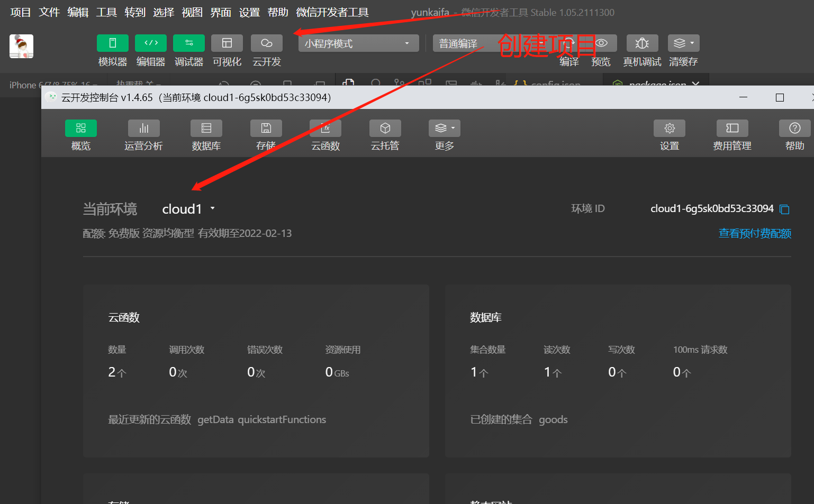
Task: Click the 集合数量 1个 statistic
Action: click(x=488, y=362)
